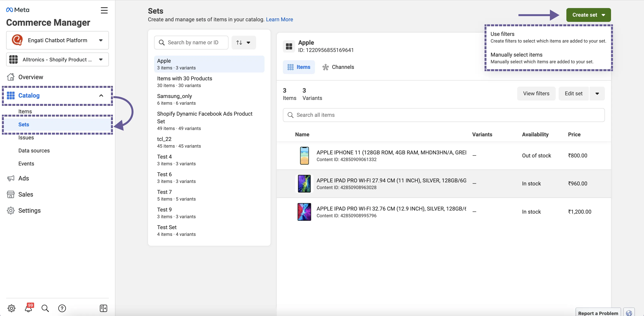Click the iPad Pro 11 inch thumbnail
The width and height of the screenshot is (644, 316).
click(304, 183)
